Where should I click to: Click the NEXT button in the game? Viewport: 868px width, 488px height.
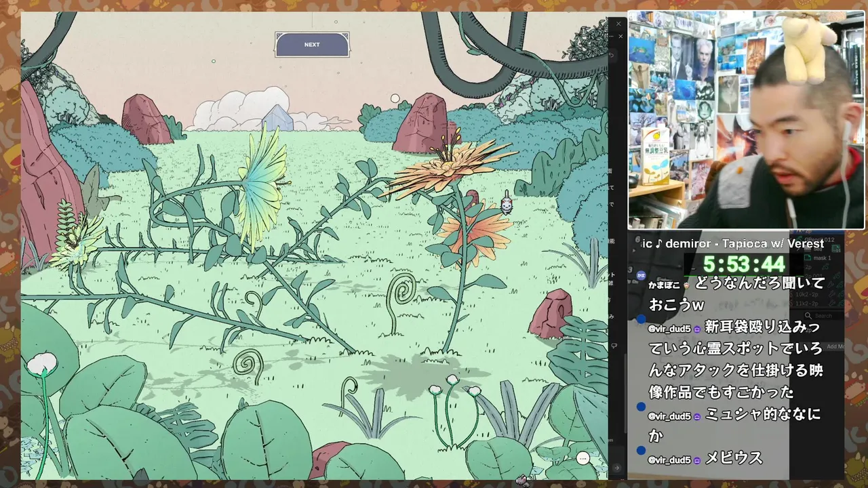pos(312,45)
